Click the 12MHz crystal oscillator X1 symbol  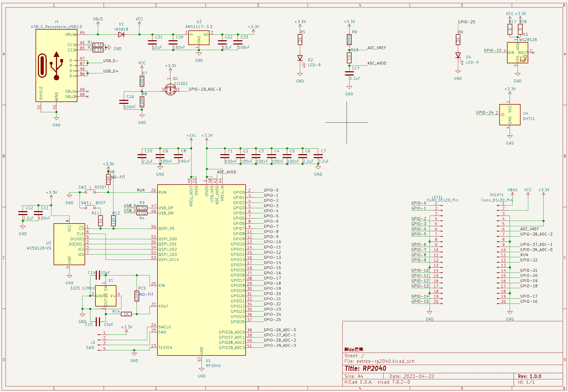coord(106,296)
